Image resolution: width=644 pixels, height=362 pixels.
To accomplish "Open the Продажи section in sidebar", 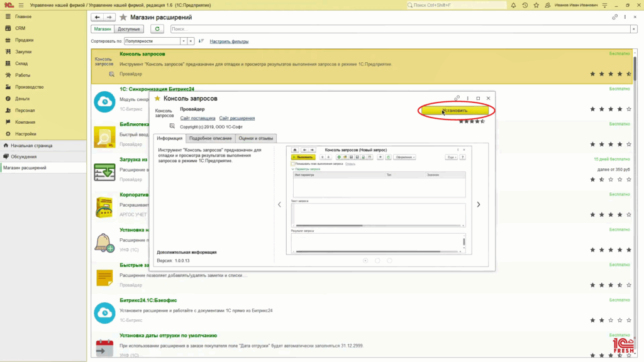I will coord(25,40).
